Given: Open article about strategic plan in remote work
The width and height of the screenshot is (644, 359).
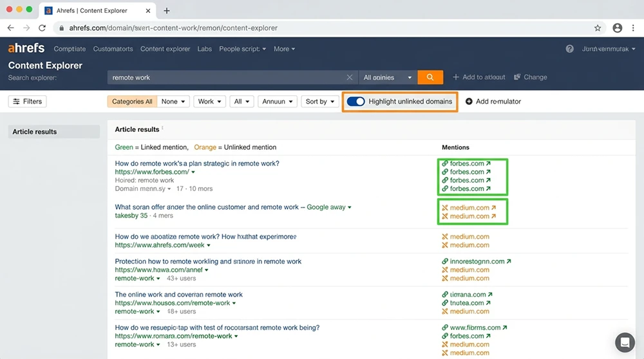Looking at the screenshot, I should point(196,163).
